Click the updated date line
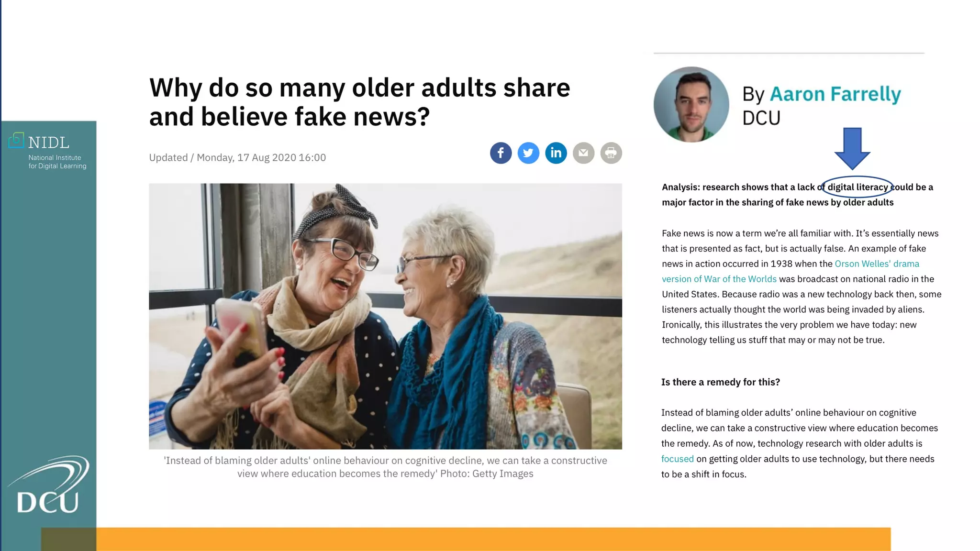 click(x=237, y=157)
